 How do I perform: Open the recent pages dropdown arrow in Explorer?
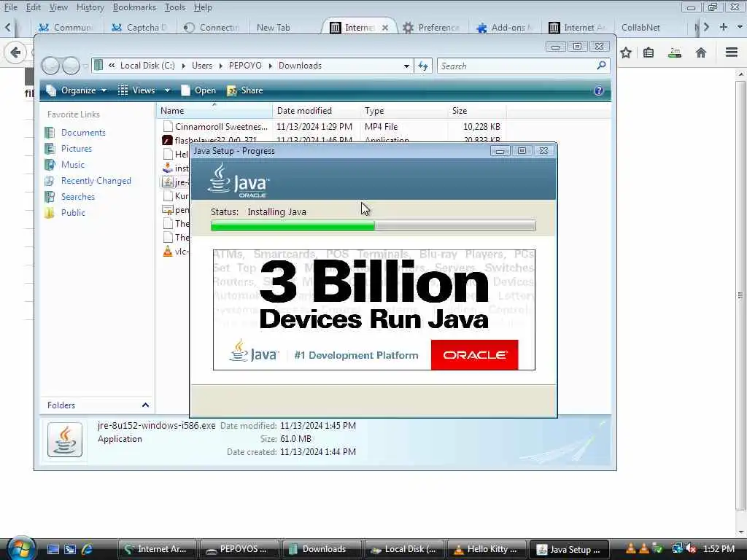85,66
